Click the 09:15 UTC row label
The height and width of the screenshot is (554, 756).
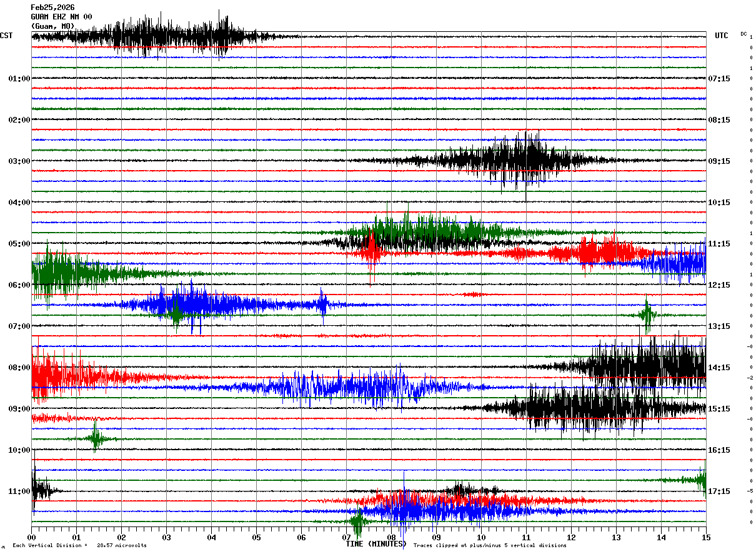point(719,161)
